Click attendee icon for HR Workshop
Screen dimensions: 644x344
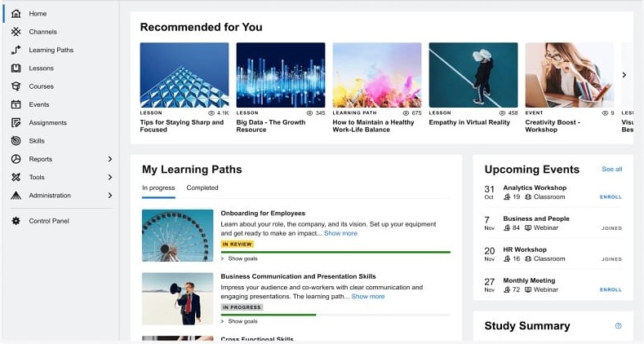click(507, 259)
